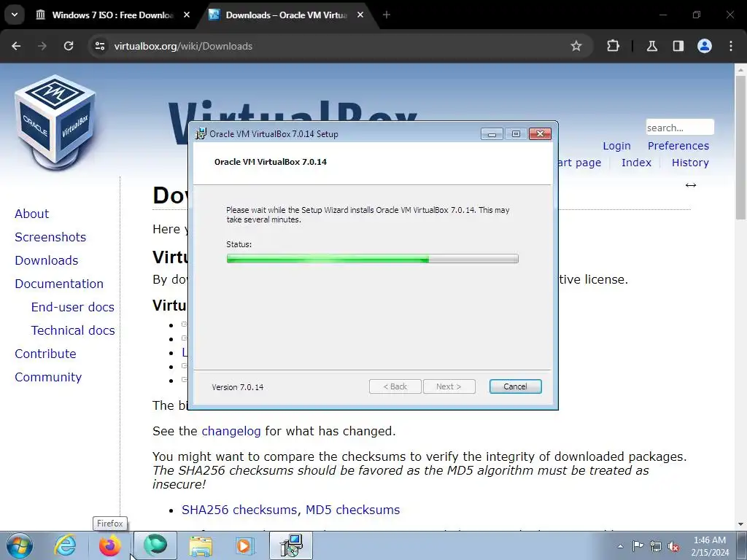Viewport: 747px width, 560px height.
Task: Open the End-user docs link
Action: click(x=72, y=307)
